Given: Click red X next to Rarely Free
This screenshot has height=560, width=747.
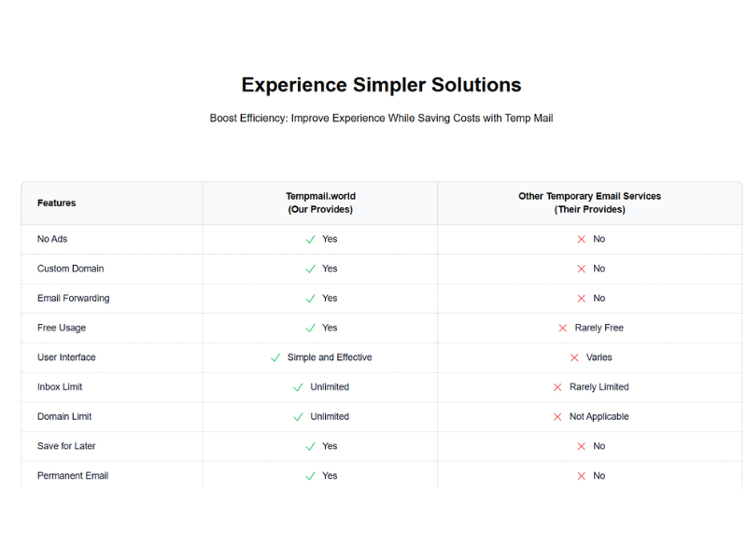Looking at the screenshot, I should click(x=563, y=329).
